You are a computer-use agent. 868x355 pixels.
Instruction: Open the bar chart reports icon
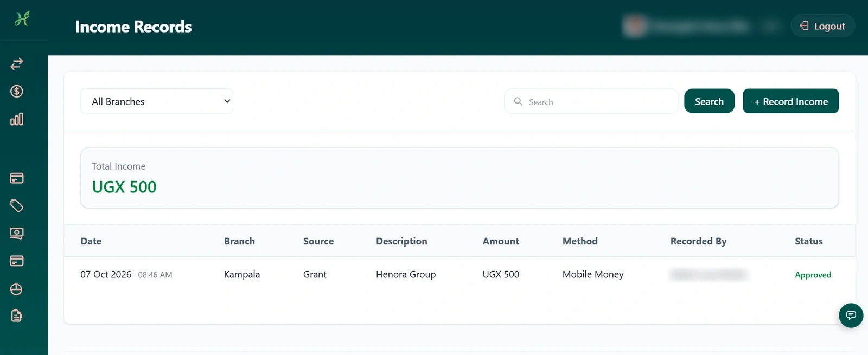point(16,119)
